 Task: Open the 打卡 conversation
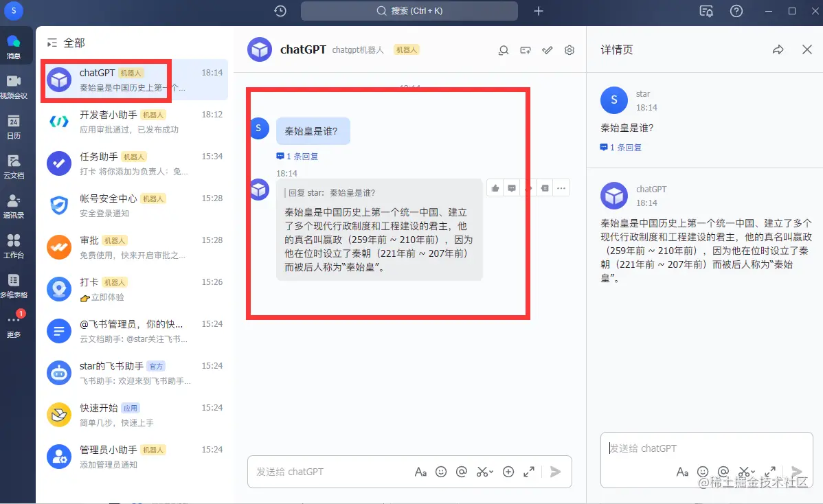coord(135,290)
